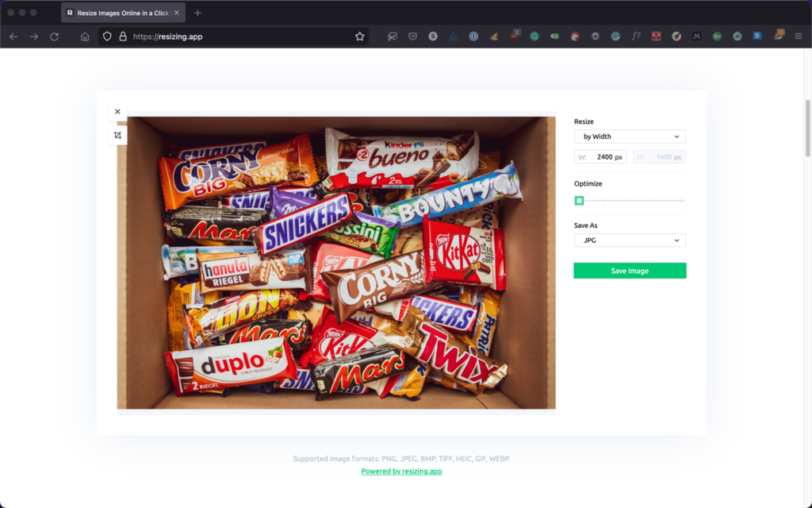The height and width of the screenshot is (508, 812).
Task: Click the tracking protection shield icon
Action: [108, 37]
